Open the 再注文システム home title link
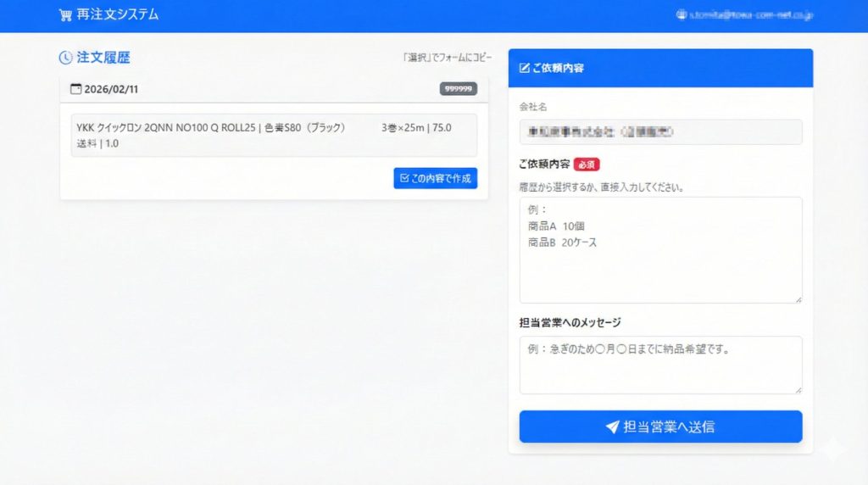Screen dimensions: 868x485 117,15
